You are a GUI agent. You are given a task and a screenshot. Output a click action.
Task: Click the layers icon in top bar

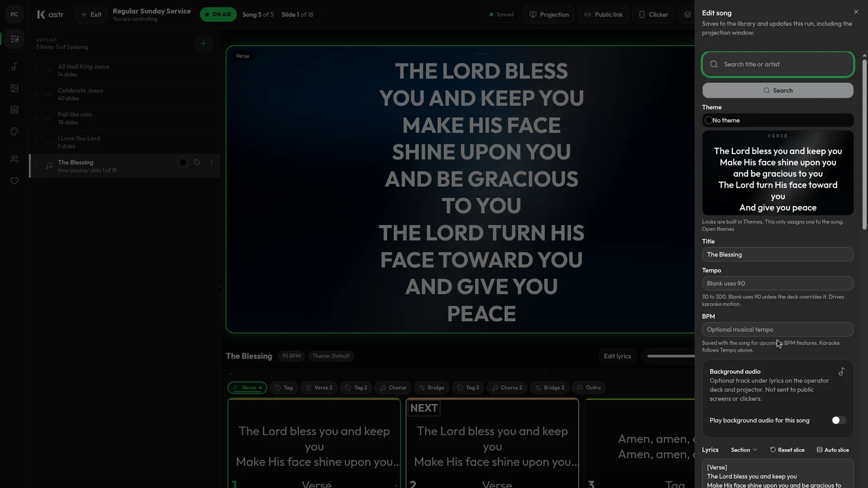point(687,15)
